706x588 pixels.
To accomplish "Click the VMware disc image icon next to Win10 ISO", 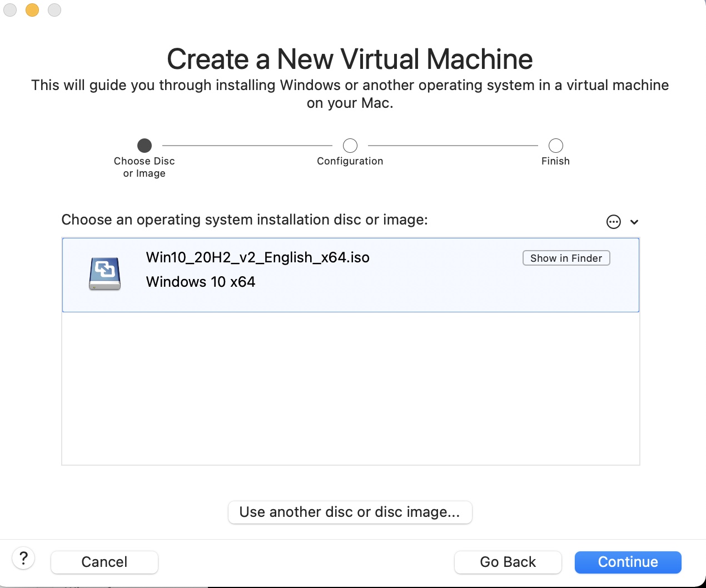I will tap(105, 273).
